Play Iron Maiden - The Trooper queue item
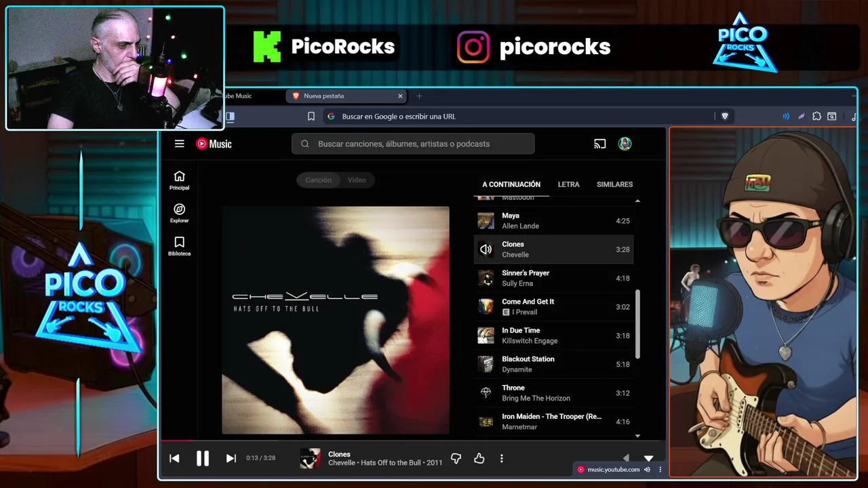Screen dimensions: 868x488 553,422
